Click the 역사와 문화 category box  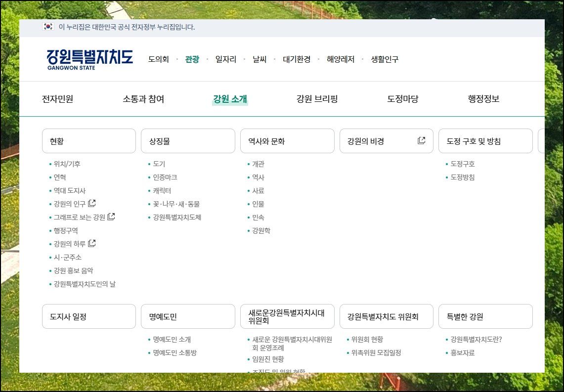[x=287, y=141]
